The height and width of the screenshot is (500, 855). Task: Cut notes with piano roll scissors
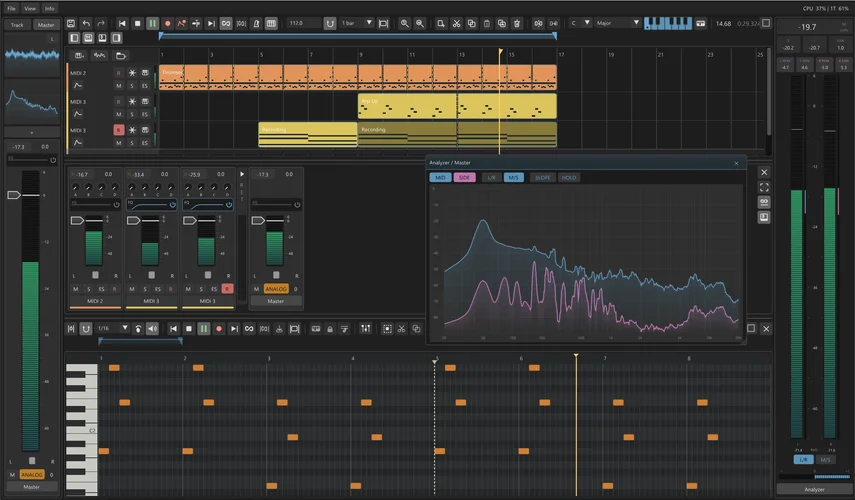(401, 329)
